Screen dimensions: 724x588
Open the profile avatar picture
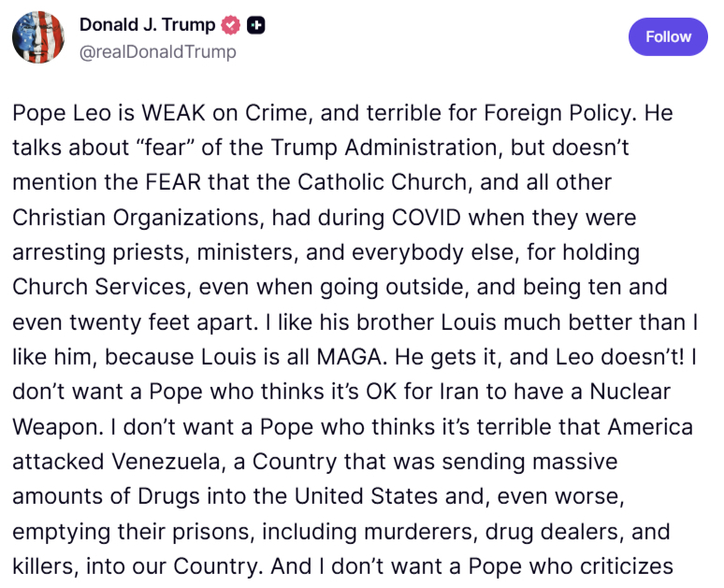38,37
